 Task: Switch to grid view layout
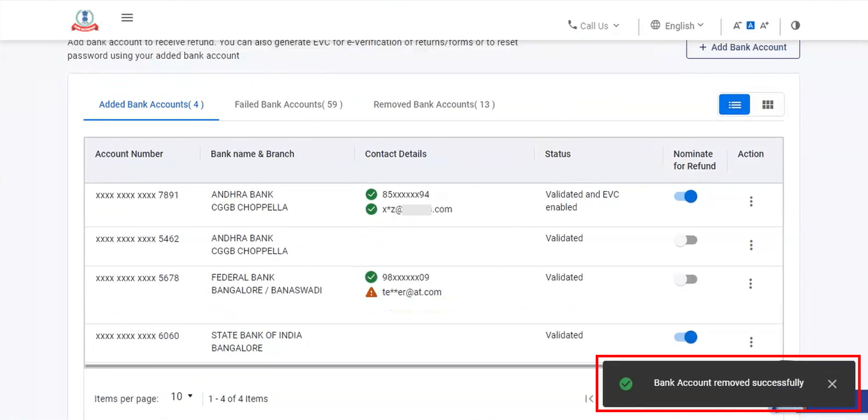(x=767, y=105)
